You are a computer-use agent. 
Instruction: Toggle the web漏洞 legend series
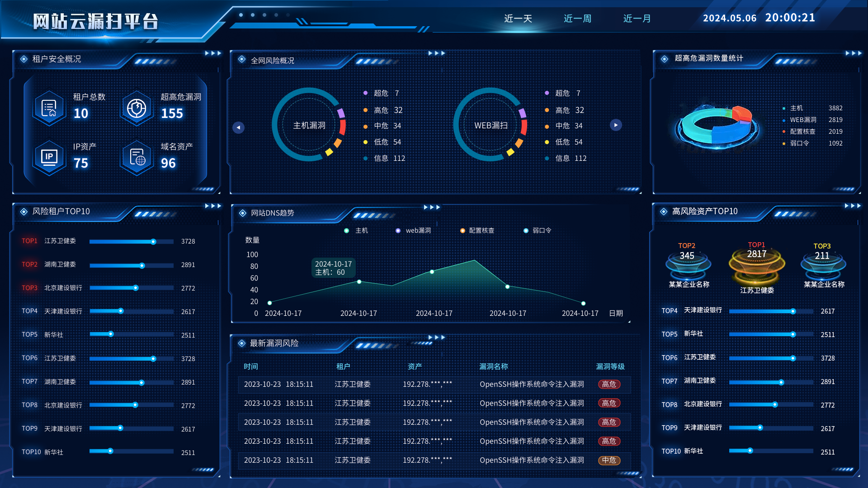pyautogui.click(x=413, y=230)
